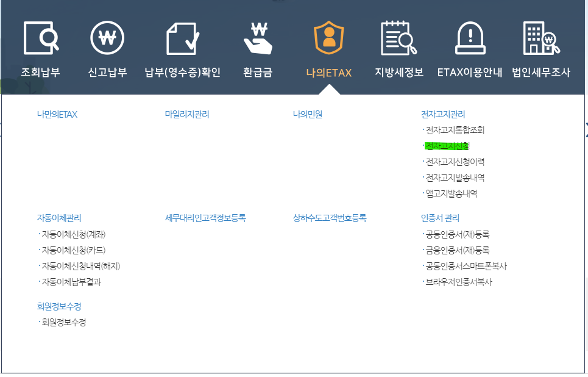This screenshot has width=588, height=377.
Task: Open the 지방세정보 menu label
Action: [x=399, y=72]
